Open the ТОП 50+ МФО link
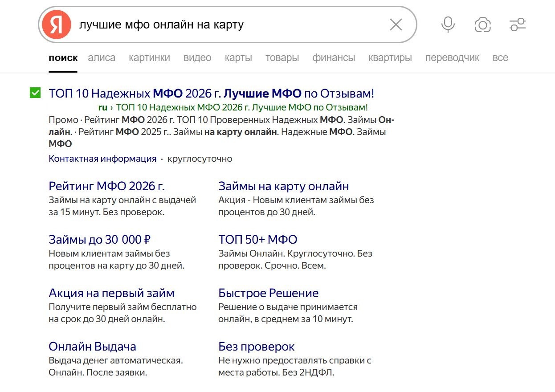This screenshot has width=555, height=392. 258,239
